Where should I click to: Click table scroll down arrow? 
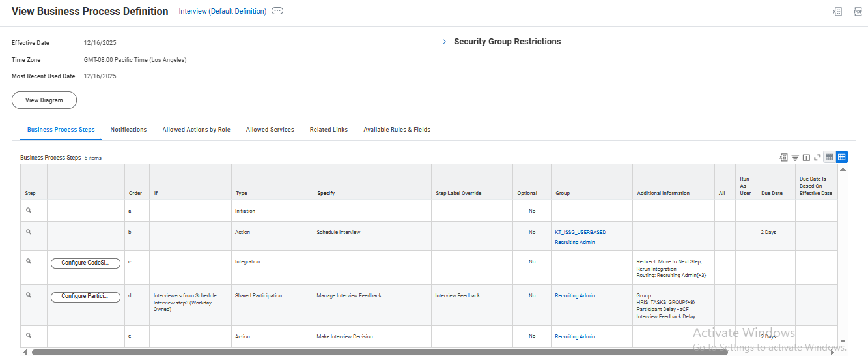coord(843,341)
